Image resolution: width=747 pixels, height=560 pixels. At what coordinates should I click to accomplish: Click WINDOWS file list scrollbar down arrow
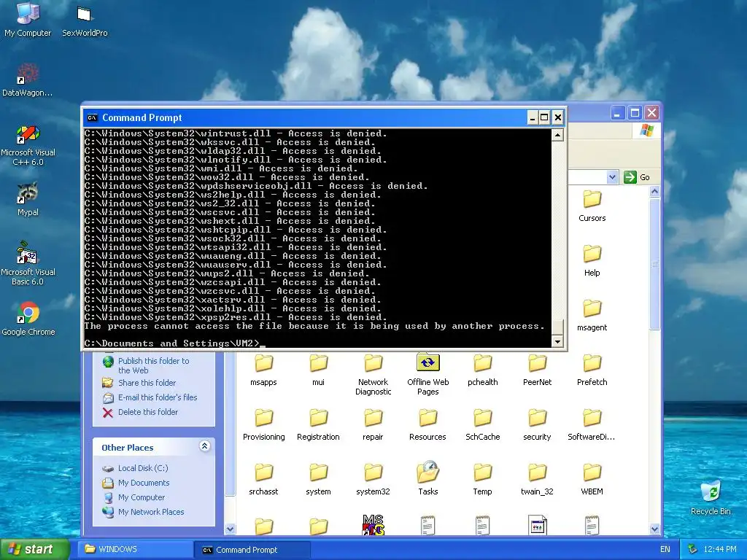click(654, 529)
